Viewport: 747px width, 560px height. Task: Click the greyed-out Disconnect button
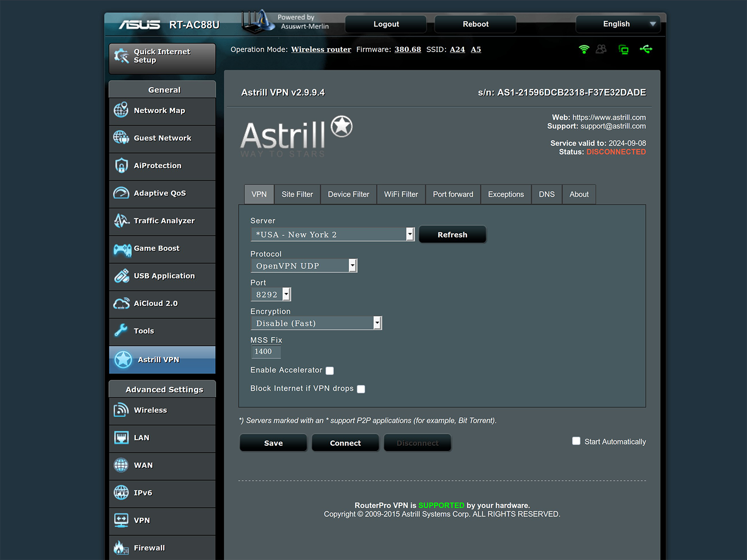(x=417, y=443)
